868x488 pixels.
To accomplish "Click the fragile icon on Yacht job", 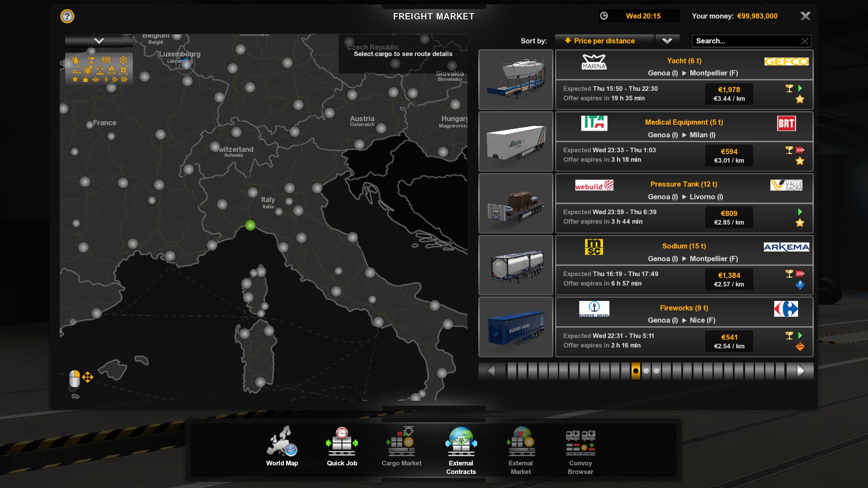I will pos(789,88).
